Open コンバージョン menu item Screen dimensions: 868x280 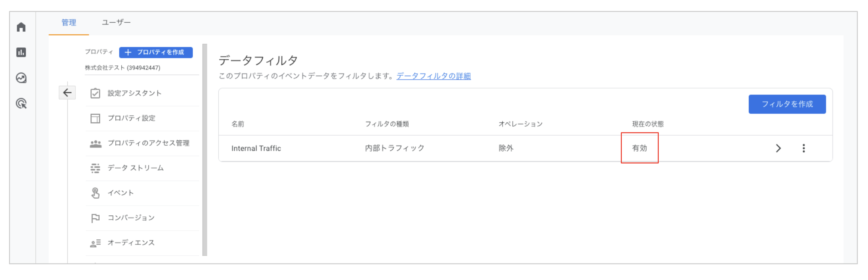tap(142, 218)
